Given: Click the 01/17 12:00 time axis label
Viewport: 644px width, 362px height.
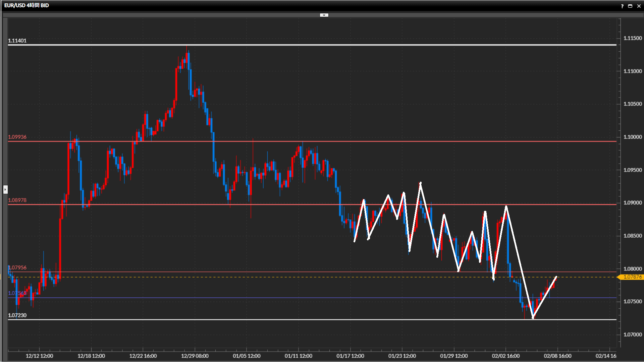Looking at the screenshot, I should click(x=350, y=356).
